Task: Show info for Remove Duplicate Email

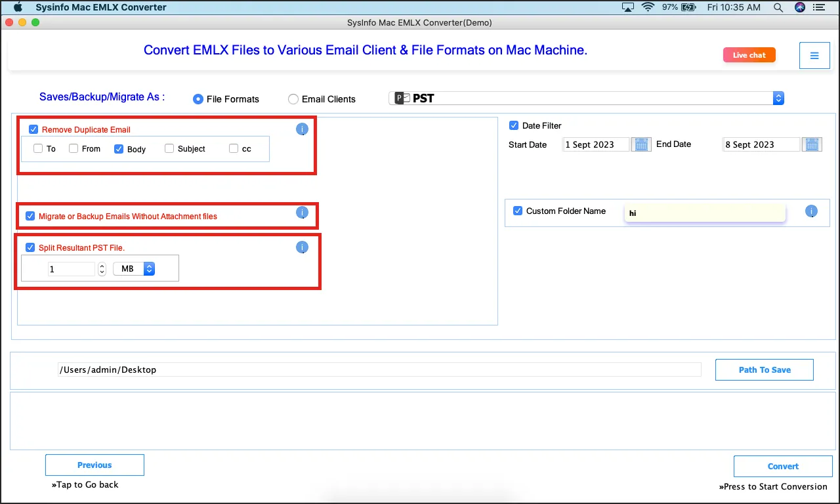Action: (302, 129)
